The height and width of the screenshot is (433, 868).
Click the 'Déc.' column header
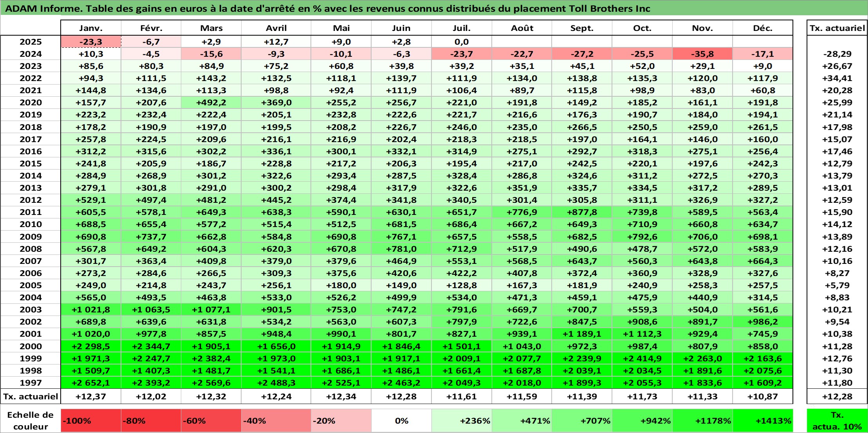(763, 28)
